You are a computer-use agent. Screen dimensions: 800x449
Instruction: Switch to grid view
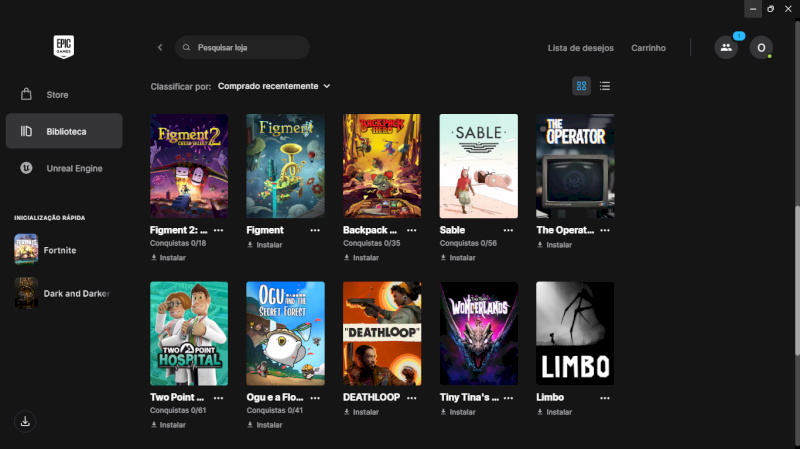point(582,86)
